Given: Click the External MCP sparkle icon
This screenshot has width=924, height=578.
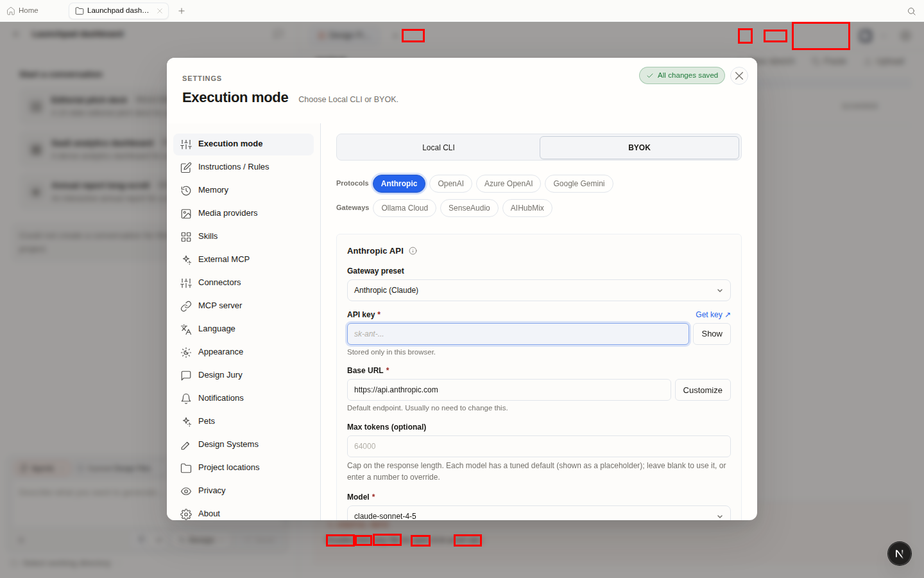Looking at the screenshot, I should (x=186, y=260).
